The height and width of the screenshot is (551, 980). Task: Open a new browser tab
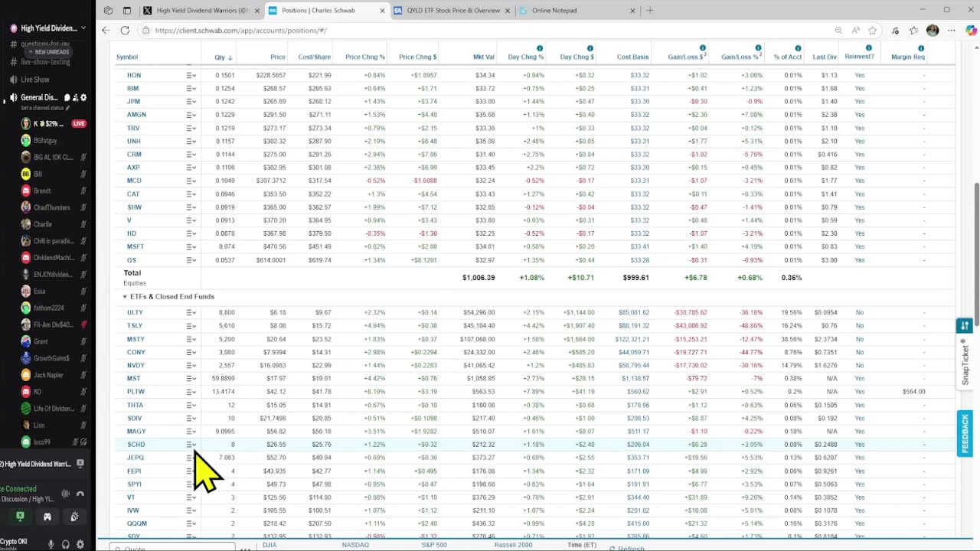tap(650, 11)
